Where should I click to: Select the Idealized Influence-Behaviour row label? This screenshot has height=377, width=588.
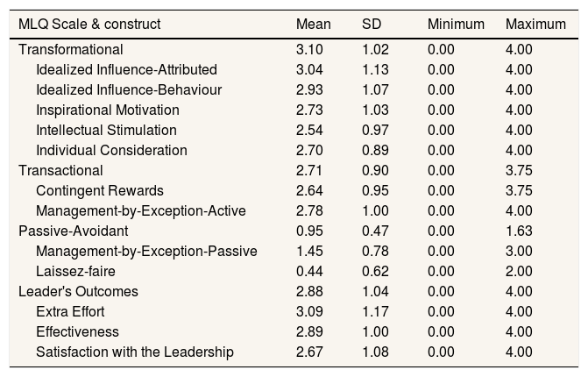(129, 89)
